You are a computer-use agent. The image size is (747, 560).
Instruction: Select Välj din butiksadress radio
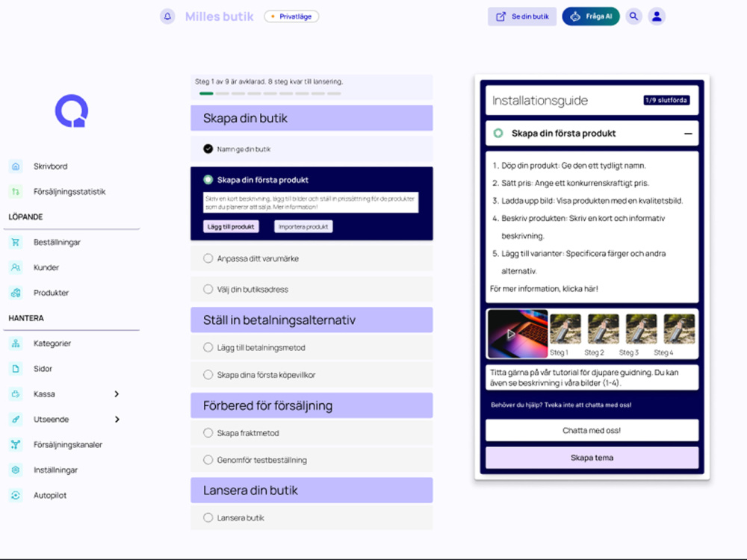click(208, 289)
